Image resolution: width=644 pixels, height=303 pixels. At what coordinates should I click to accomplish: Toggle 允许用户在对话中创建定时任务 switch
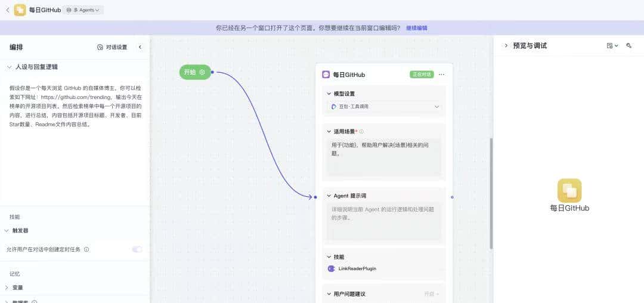(x=137, y=249)
